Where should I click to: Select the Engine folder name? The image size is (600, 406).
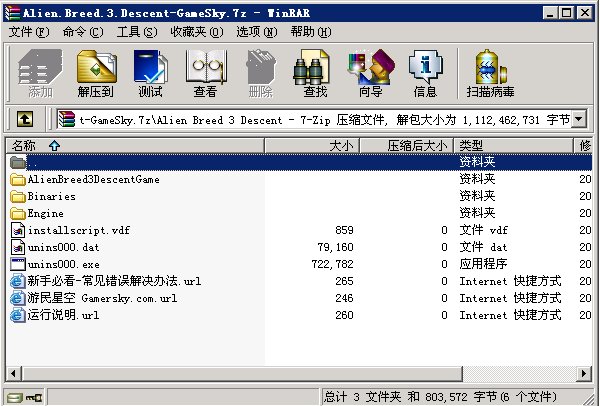point(45,214)
